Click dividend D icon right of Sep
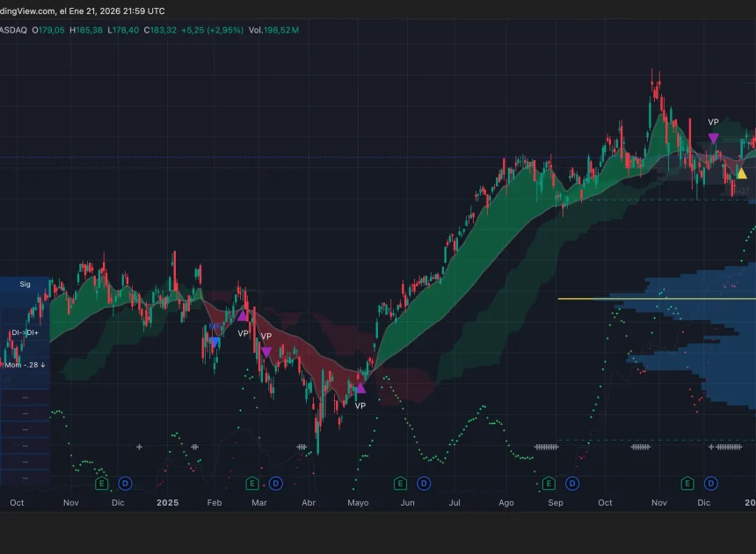The height and width of the screenshot is (554, 756). pyautogui.click(x=572, y=483)
